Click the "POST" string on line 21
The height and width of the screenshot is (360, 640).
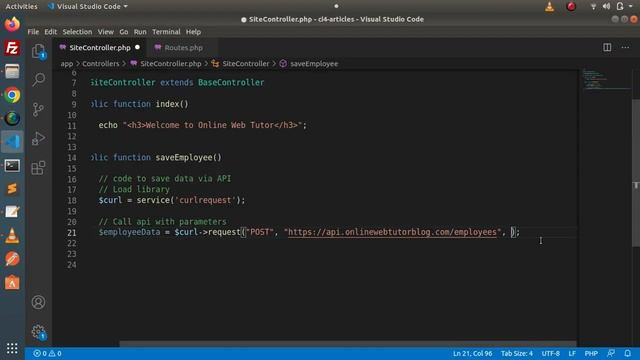coord(260,232)
